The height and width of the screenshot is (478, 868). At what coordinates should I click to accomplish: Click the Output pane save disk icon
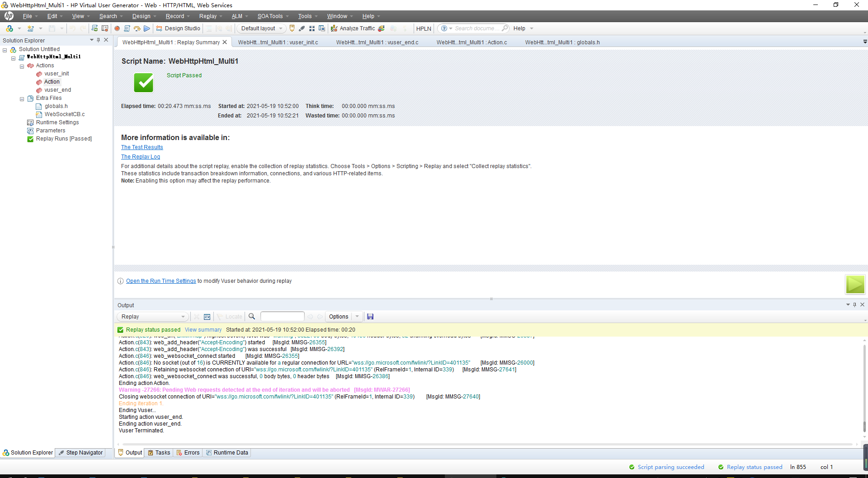pyautogui.click(x=370, y=317)
